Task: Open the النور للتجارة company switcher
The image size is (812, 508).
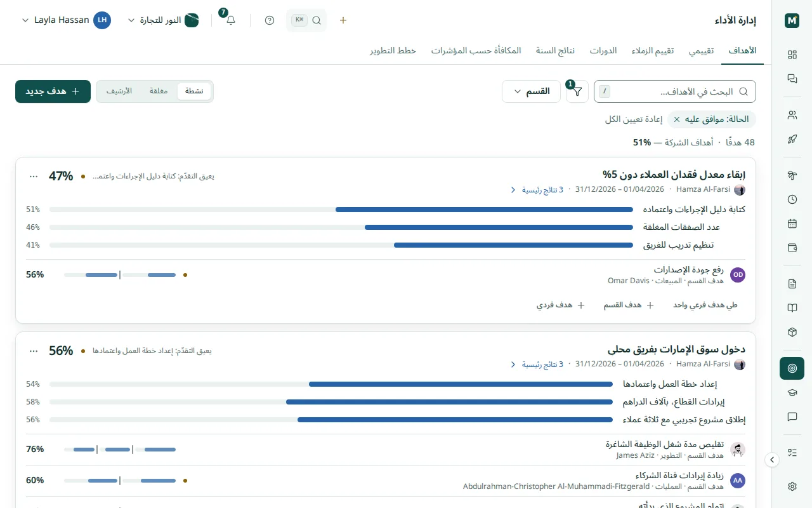Action: 164,20
